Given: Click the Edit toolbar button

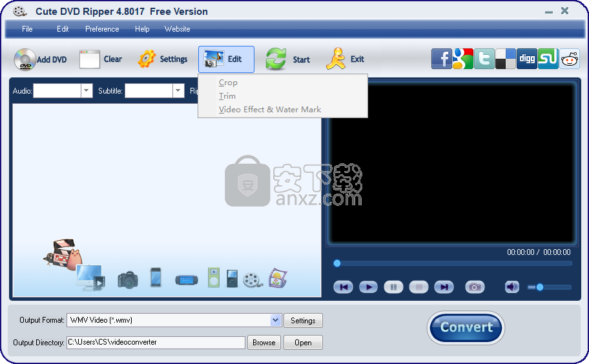Looking at the screenshot, I should pyautogui.click(x=226, y=59).
